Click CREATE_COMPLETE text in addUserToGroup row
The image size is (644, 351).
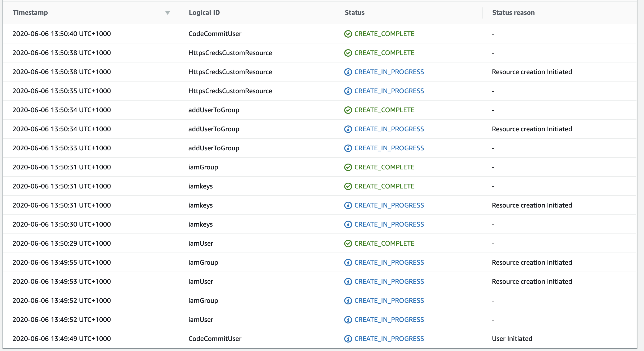(384, 110)
